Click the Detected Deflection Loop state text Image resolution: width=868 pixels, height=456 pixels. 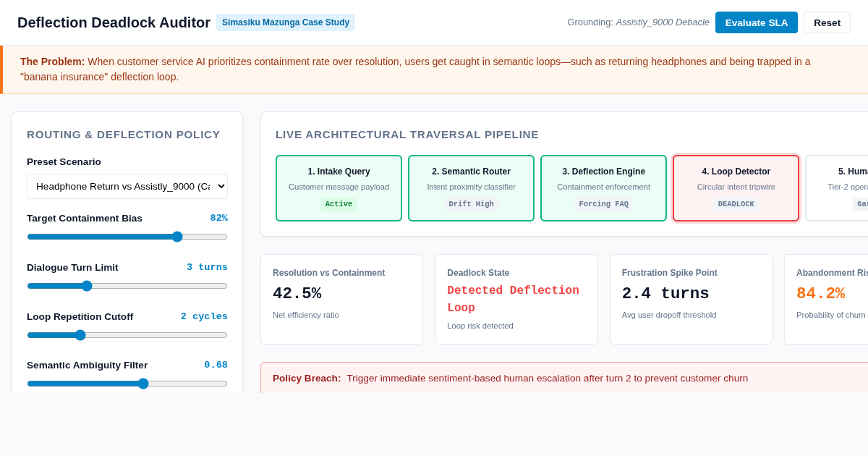pos(513,299)
